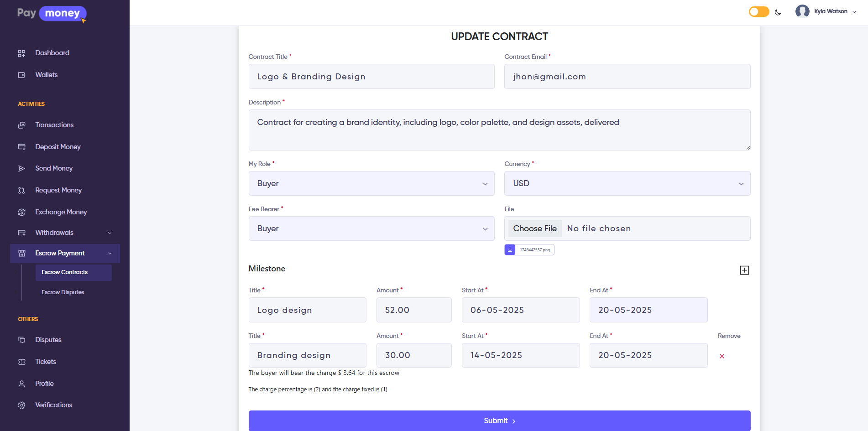Submit the updated contract
This screenshot has width=868, height=431.
[x=499, y=421]
